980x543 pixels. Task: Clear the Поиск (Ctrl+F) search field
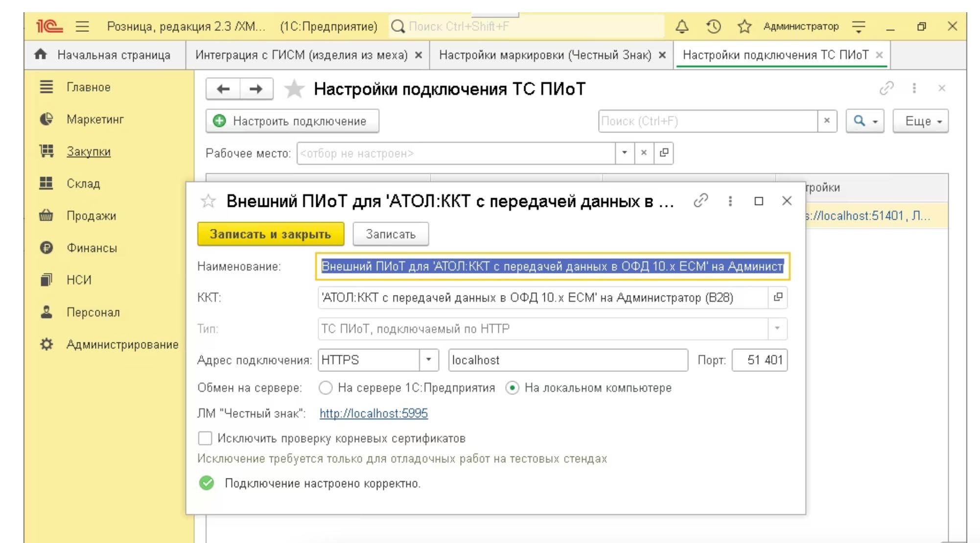tap(827, 121)
